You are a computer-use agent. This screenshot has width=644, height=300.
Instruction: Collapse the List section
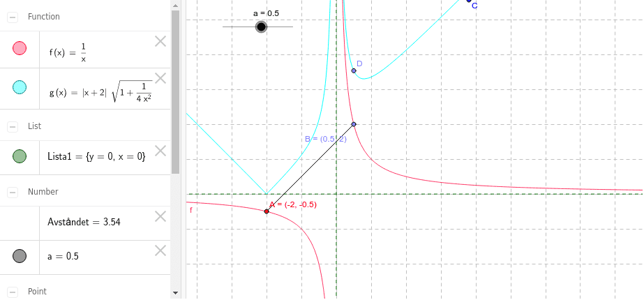(13, 126)
